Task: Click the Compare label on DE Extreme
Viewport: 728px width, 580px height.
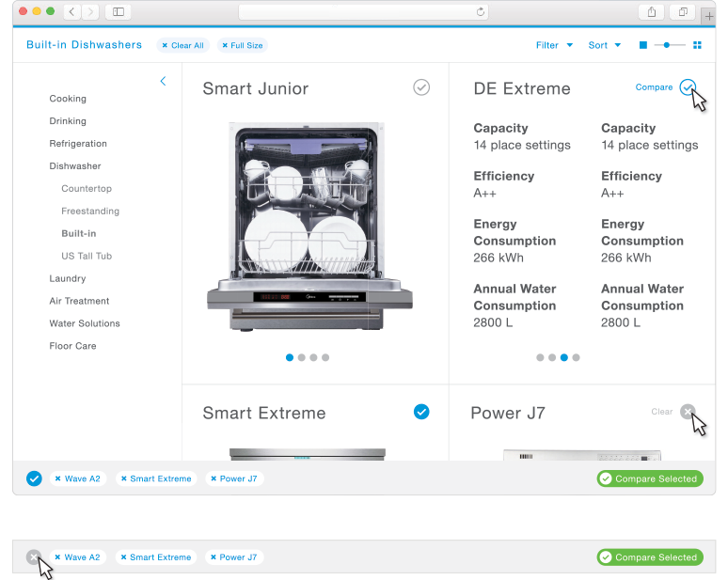Action: [x=654, y=87]
